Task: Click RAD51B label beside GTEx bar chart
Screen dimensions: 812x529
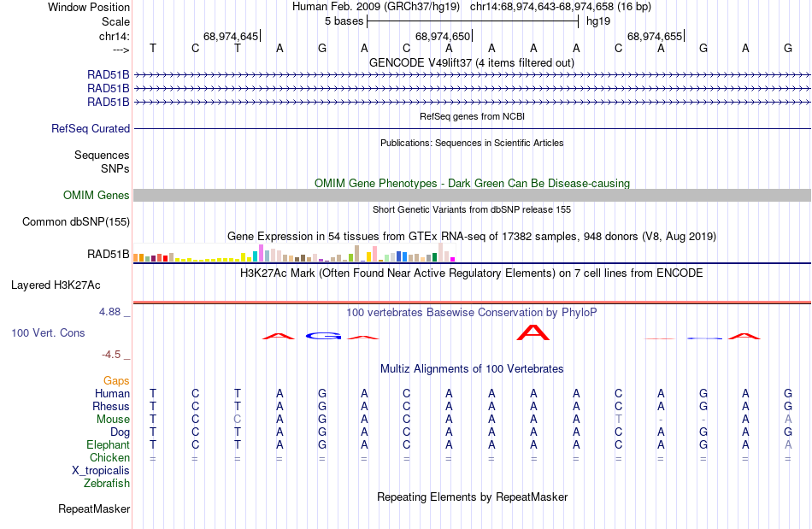Action: [109, 254]
